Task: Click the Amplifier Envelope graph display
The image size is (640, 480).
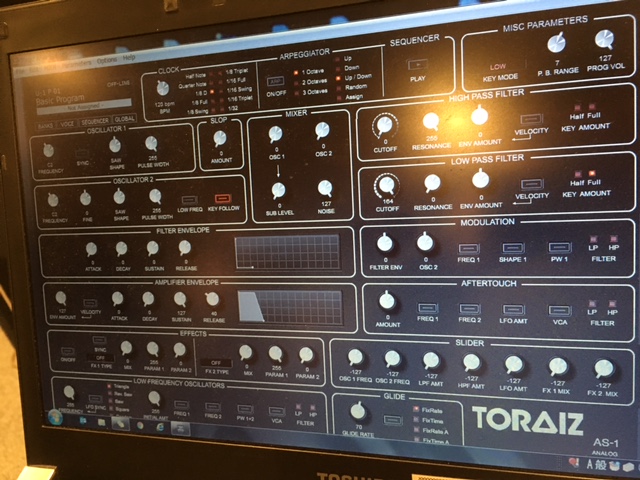Action: tap(291, 307)
